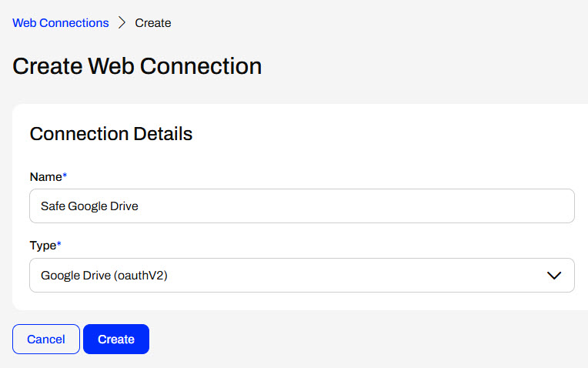Click the Type dropdown chevron arrow
The image size is (588, 368).
click(553, 276)
